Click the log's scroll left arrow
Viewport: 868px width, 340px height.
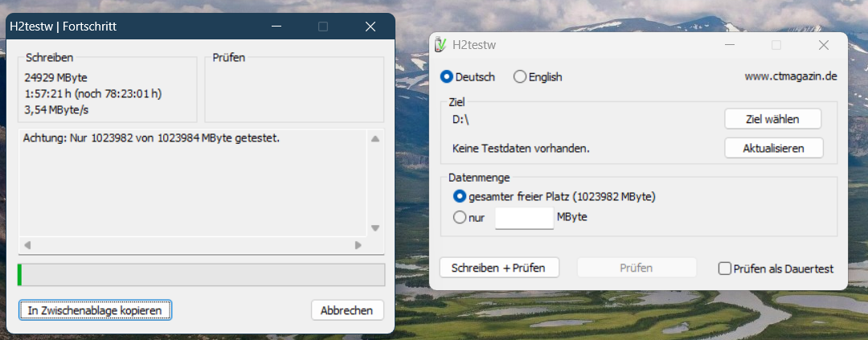coord(27,245)
